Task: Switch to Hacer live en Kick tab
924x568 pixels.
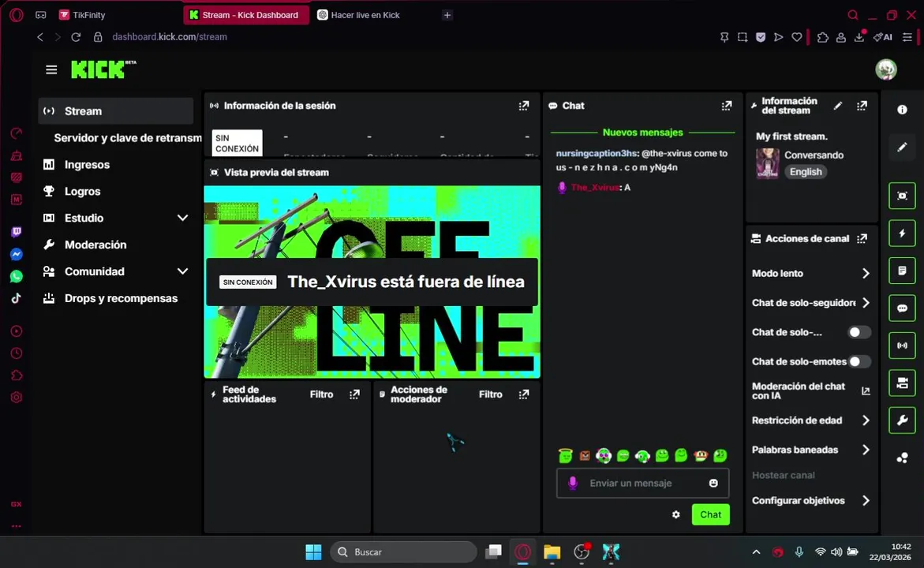Action: coord(365,15)
